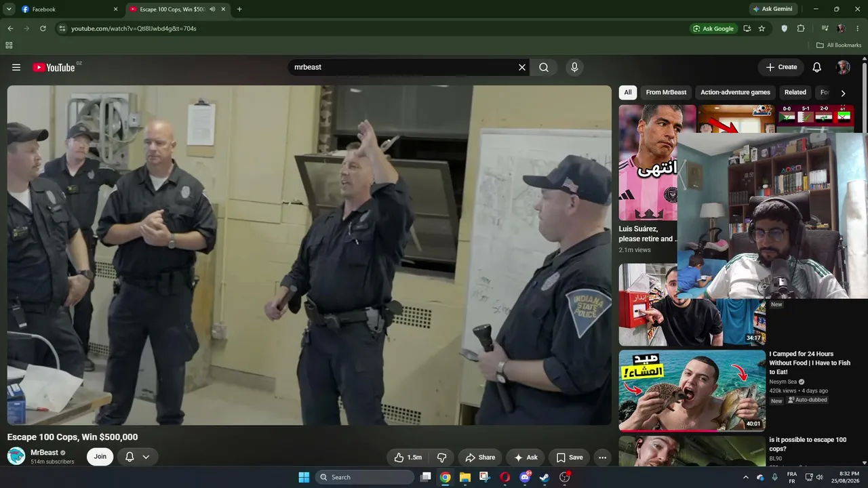Go to the YouTube home logo
The image size is (868, 488).
54,67
